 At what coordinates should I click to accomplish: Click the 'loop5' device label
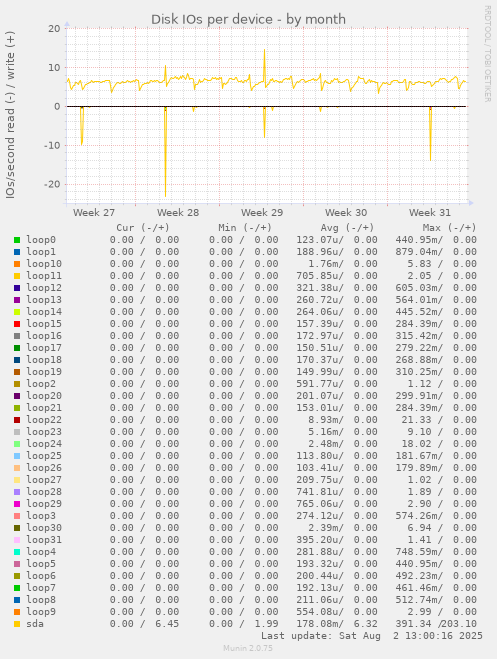(x=41, y=563)
